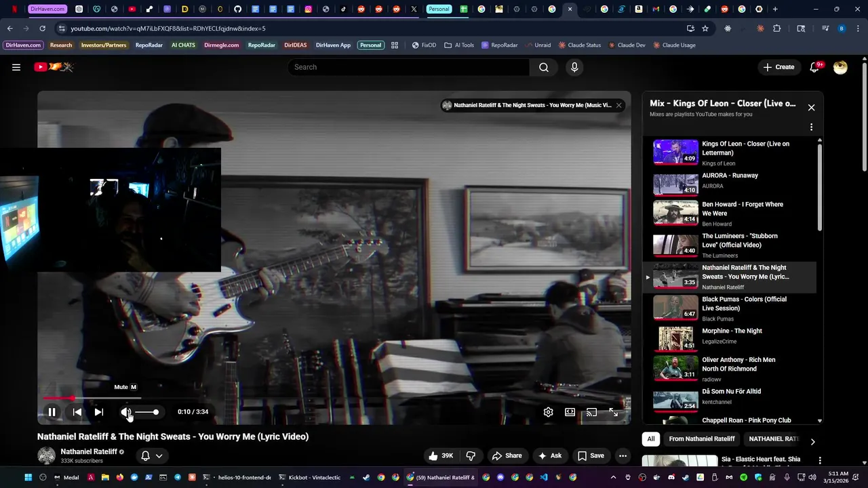This screenshot has height=488, width=868.
Task: Open options for Sia - Elastic Heart video
Action: tap(820, 460)
